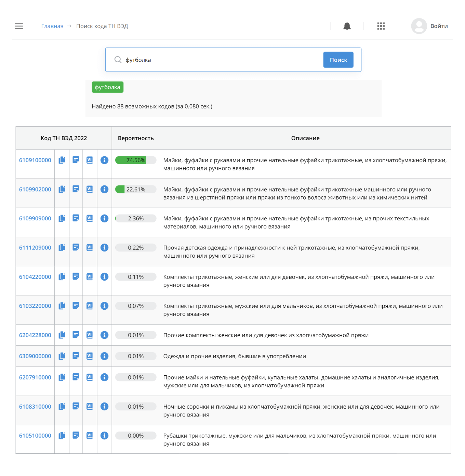Open notes for code 6207910000
The image size is (465, 476).
point(76,377)
